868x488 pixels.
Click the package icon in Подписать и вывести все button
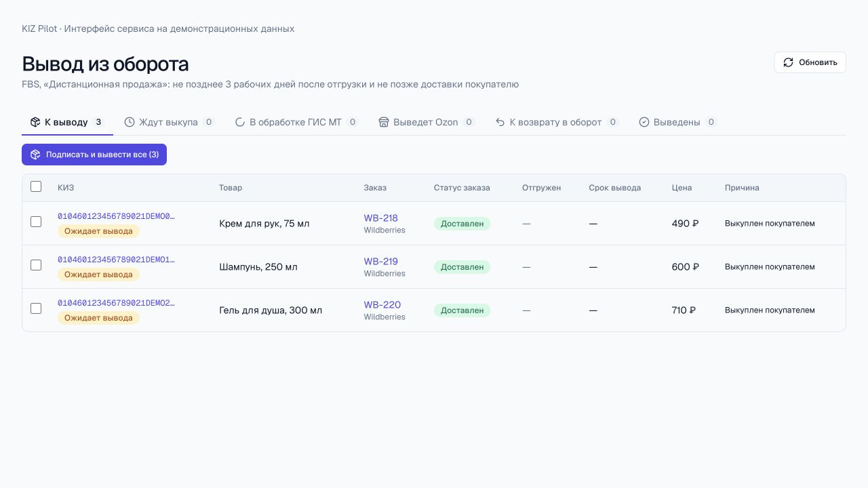(35, 155)
